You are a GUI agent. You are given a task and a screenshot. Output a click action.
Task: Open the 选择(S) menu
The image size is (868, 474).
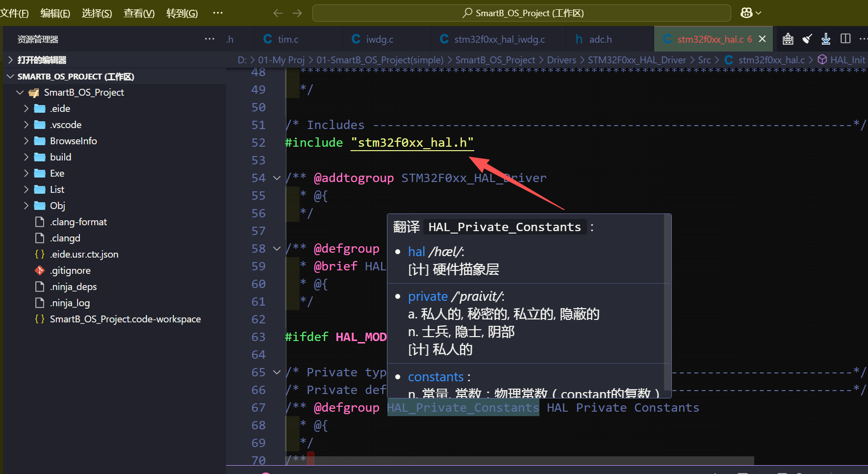point(97,13)
